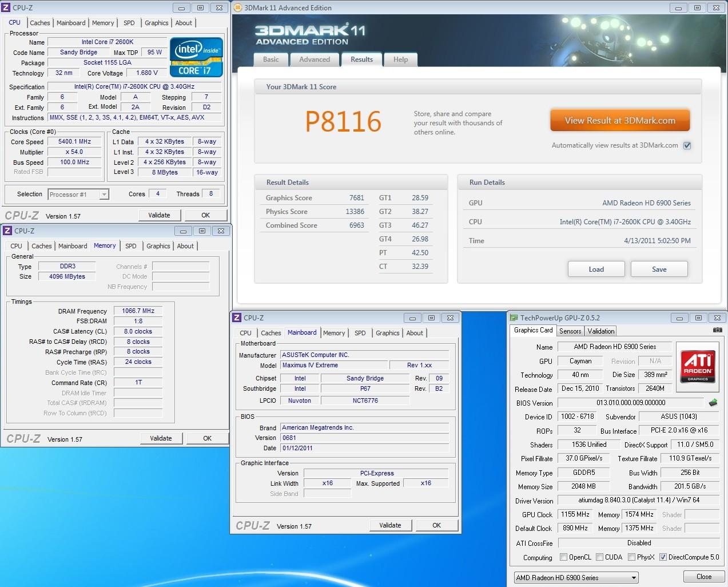
Task: Click the Physics Score value 13386
Action: coord(355,212)
